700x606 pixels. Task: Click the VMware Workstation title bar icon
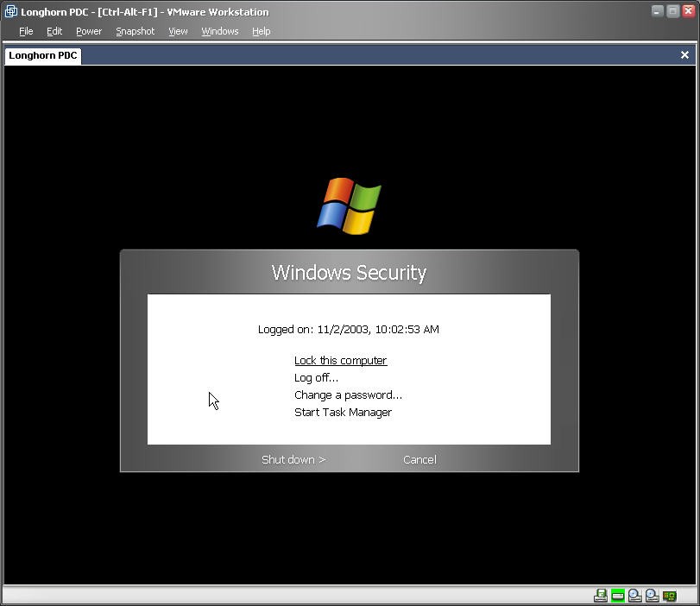pos(11,12)
